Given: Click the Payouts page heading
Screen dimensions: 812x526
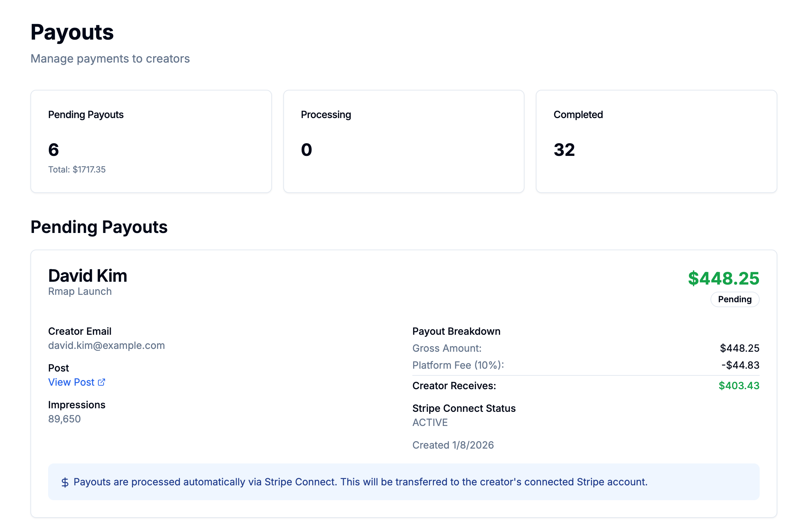Looking at the screenshot, I should (72, 32).
